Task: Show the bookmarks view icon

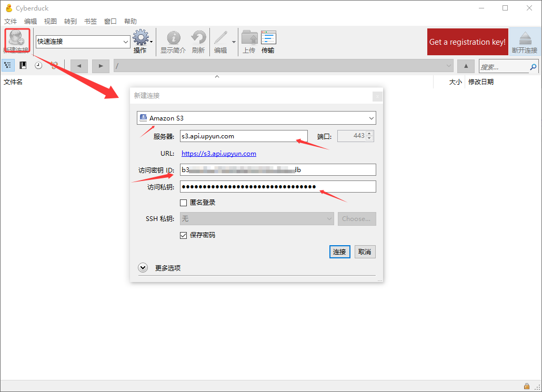Action: click(23, 65)
